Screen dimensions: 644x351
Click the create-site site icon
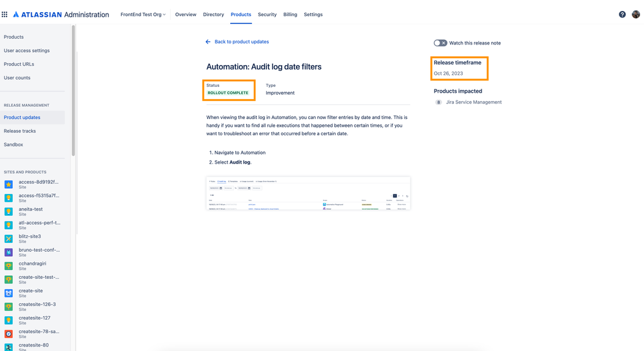tap(8, 293)
